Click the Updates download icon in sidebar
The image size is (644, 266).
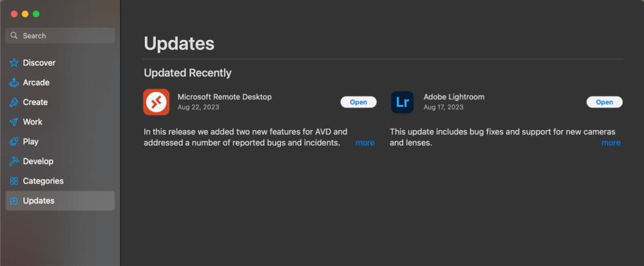pos(14,201)
